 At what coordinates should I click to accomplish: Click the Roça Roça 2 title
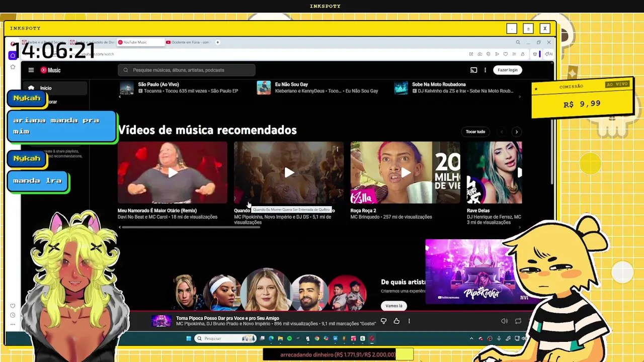tap(363, 211)
